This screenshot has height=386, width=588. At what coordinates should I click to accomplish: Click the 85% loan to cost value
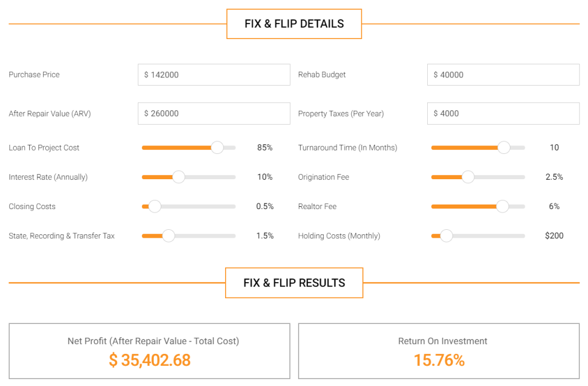point(265,148)
